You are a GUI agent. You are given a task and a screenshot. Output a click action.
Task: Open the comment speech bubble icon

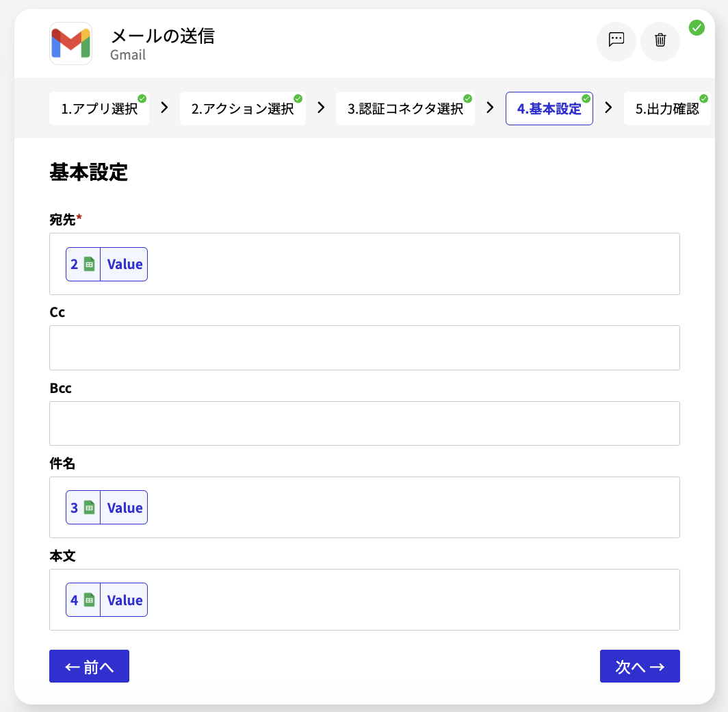(616, 41)
